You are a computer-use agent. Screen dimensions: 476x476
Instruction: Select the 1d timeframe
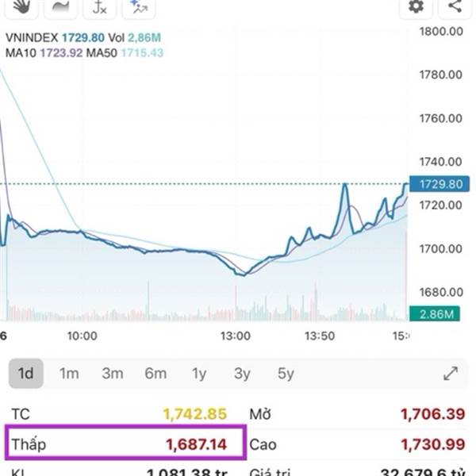pyautogui.click(x=26, y=374)
